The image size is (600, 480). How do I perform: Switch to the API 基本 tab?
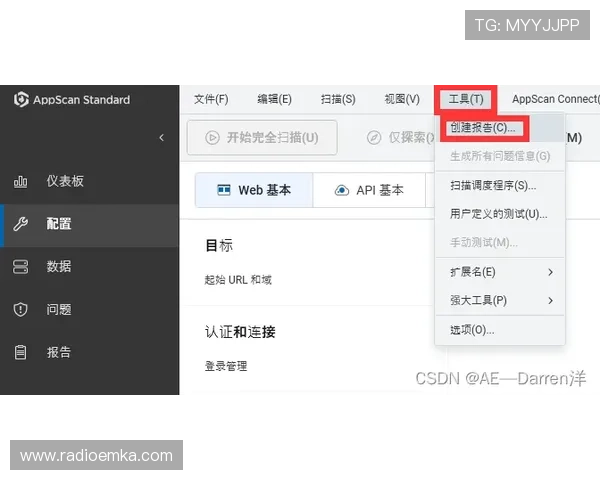pos(369,190)
